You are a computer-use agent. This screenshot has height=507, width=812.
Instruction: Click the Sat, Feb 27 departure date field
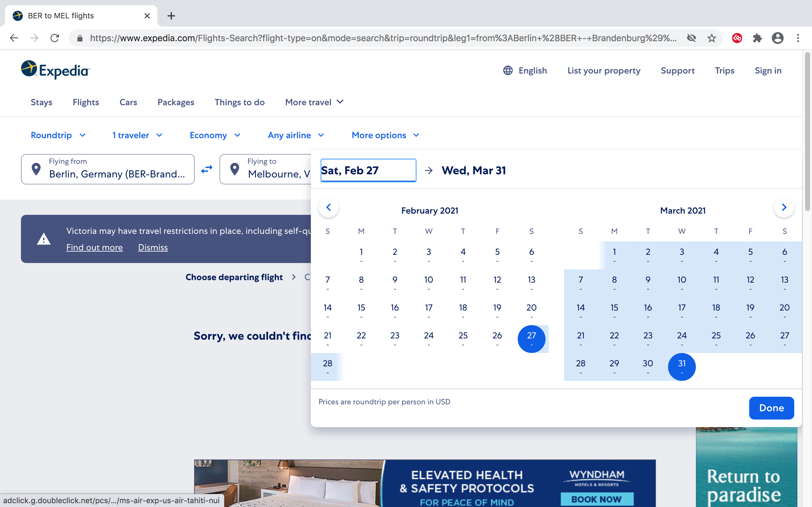368,170
